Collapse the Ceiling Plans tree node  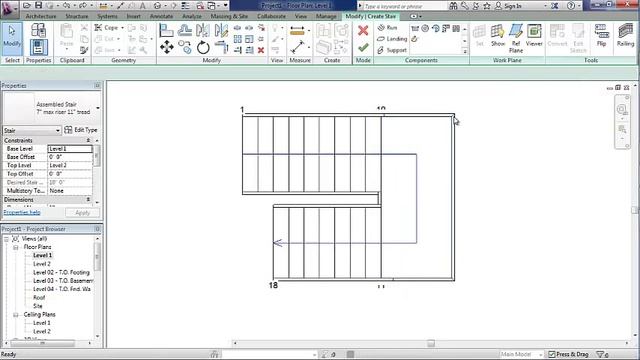click(x=16, y=315)
